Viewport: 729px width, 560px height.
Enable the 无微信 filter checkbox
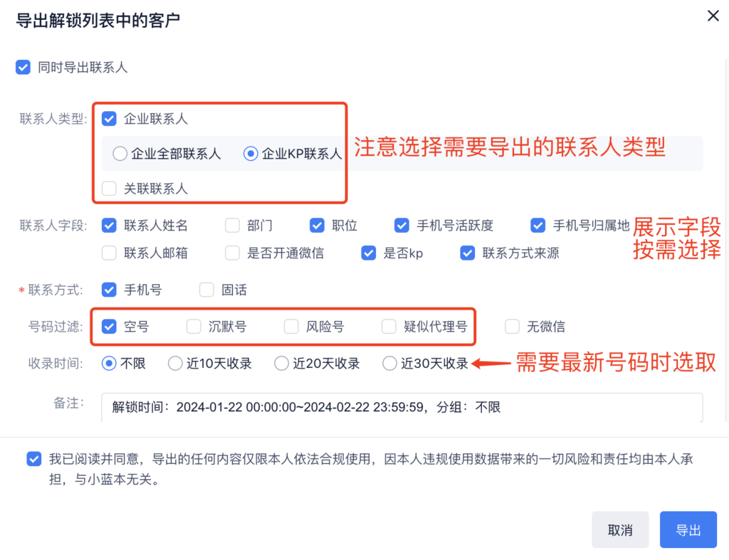(x=512, y=327)
